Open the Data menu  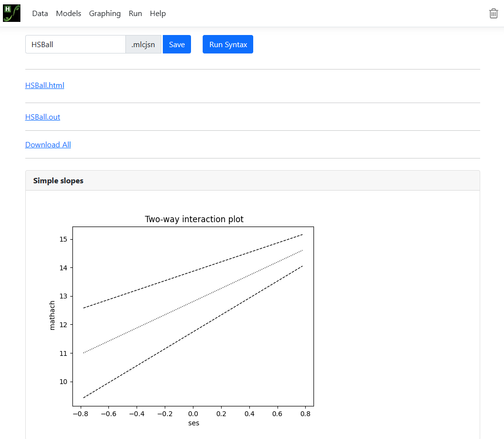click(x=40, y=14)
